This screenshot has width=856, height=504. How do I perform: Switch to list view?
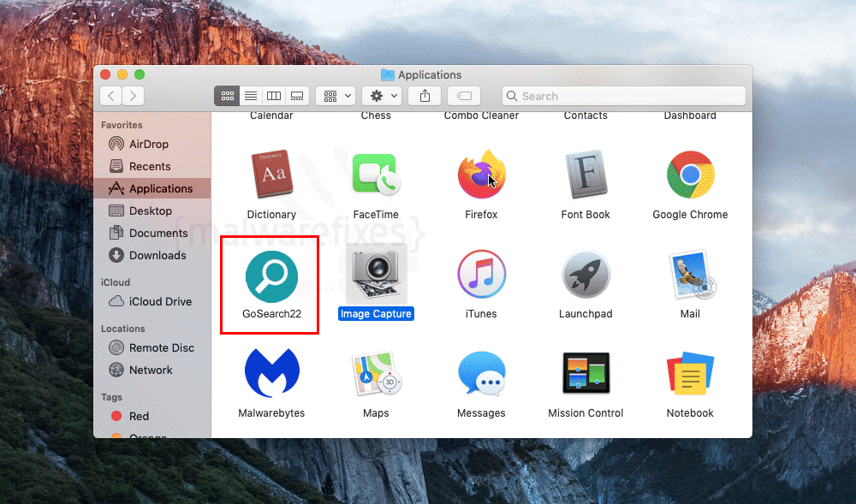pos(251,96)
